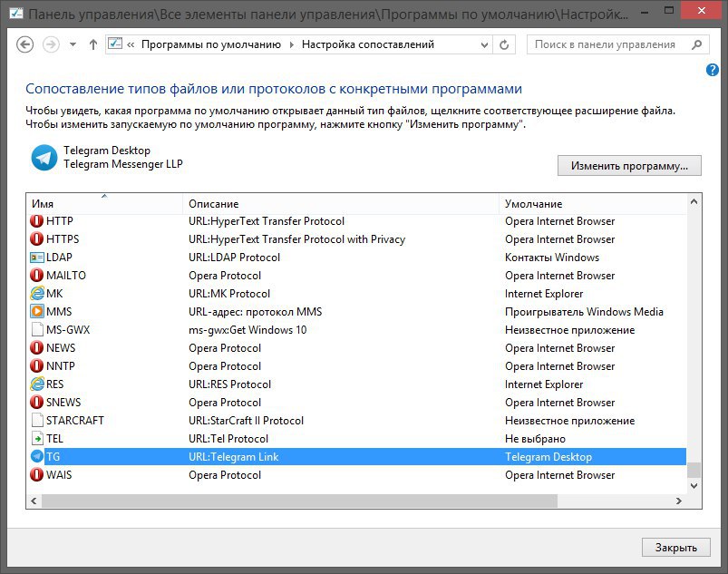728x574 pixels.
Task: Click the Закрыть button
Action: (676, 548)
